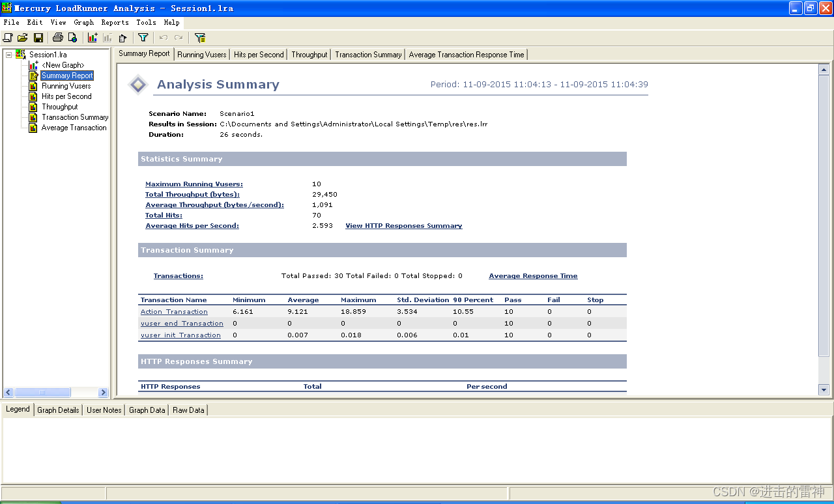The height and width of the screenshot is (504, 834).
Task: Open the Raw Data bottom tab
Action: 188,410
